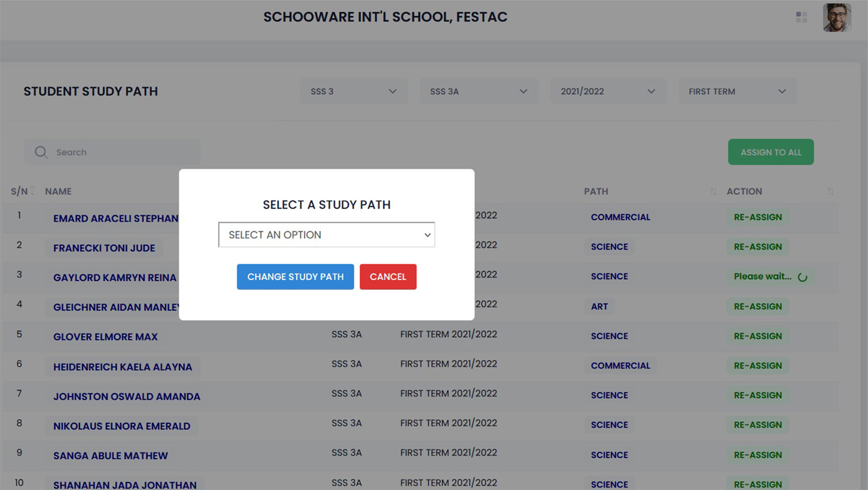Open the SSS 3 class dropdown

tap(354, 91)
